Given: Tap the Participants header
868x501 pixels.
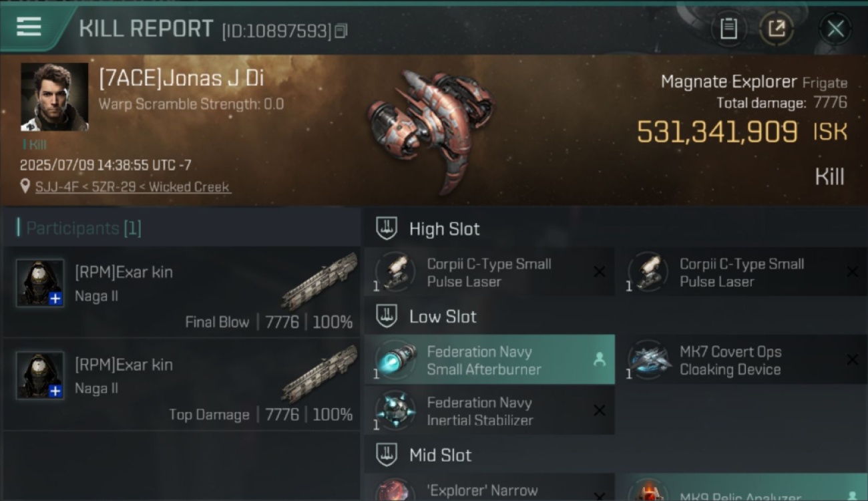Looking at the screenshot, I should (79, 228).
